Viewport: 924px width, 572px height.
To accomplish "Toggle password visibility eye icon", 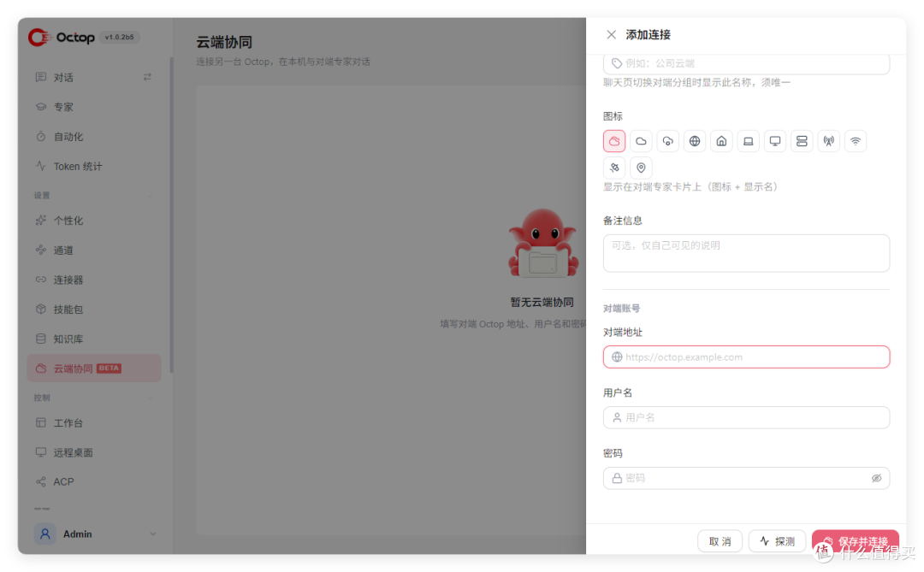I will 876,478.
